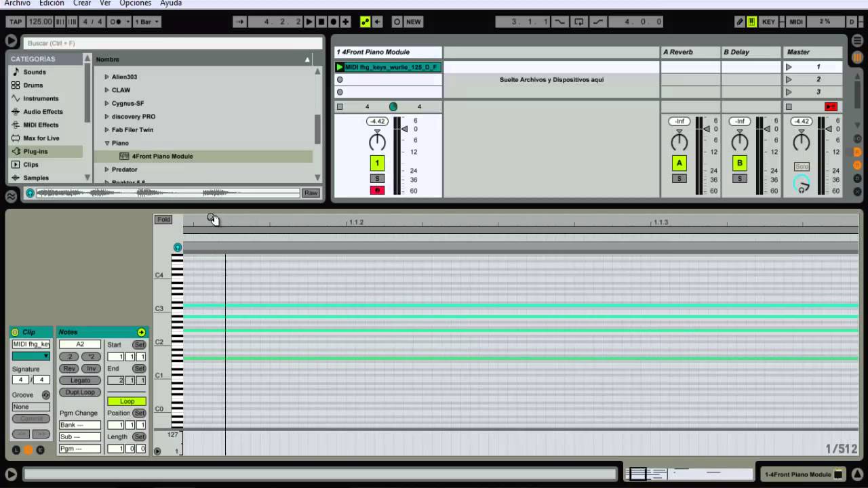
Task: Open the Archivo menu
Action: [x=18, y=3]
